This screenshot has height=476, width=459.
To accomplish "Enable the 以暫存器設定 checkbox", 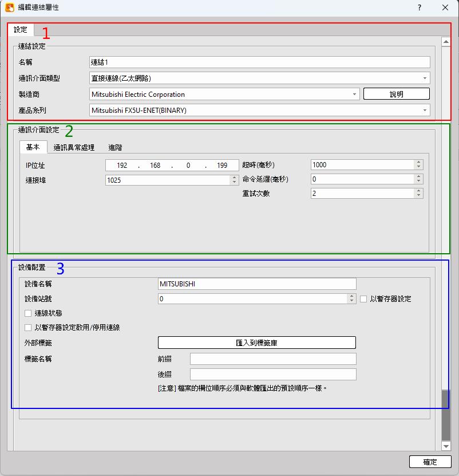I will pyautogui.click(x=363, y=299).
